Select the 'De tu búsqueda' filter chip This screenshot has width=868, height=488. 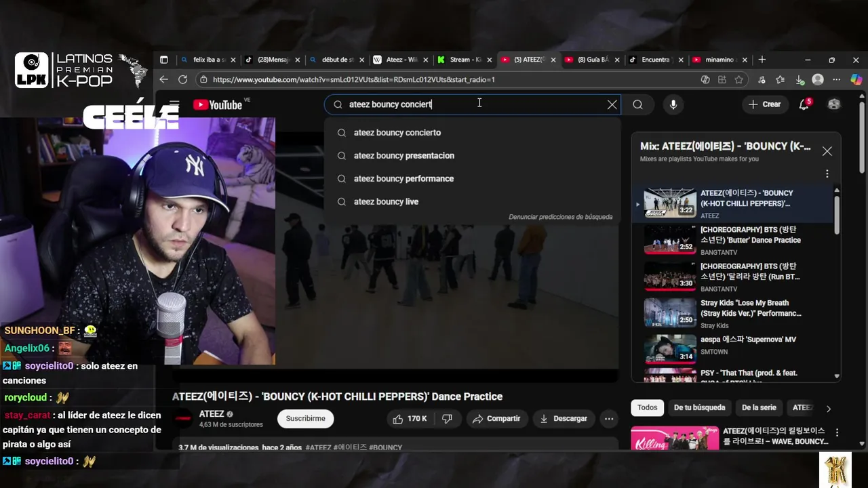click(x=699, y=407)
